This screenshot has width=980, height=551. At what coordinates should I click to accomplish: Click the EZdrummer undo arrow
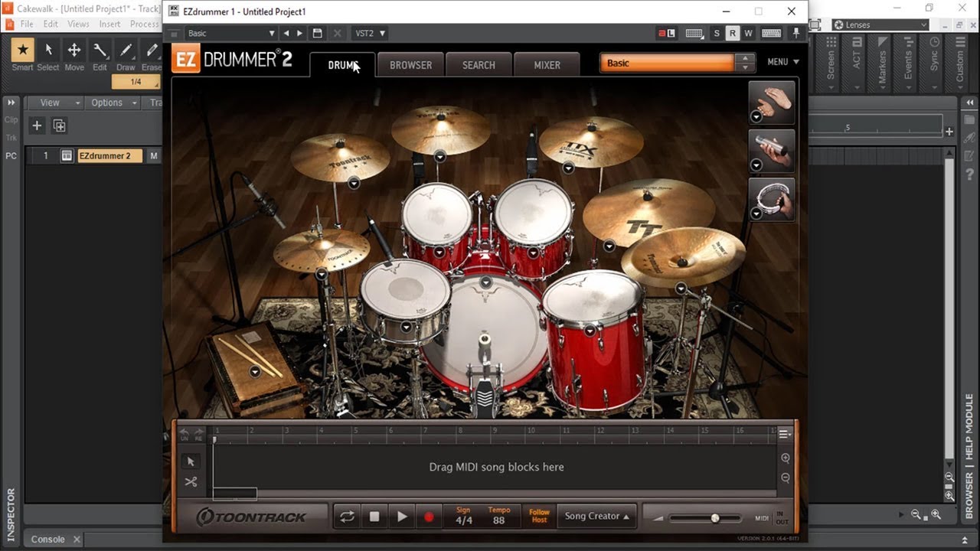(184, 434)
